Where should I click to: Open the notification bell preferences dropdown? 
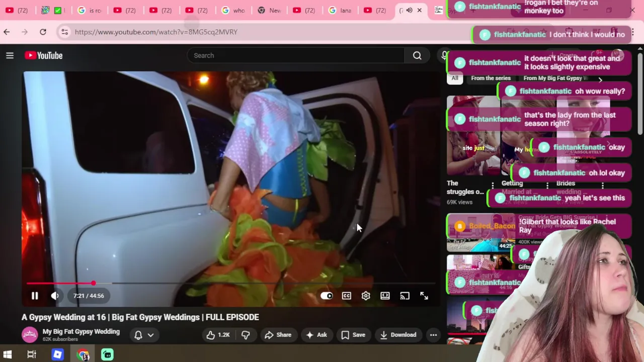click(144, 335)
